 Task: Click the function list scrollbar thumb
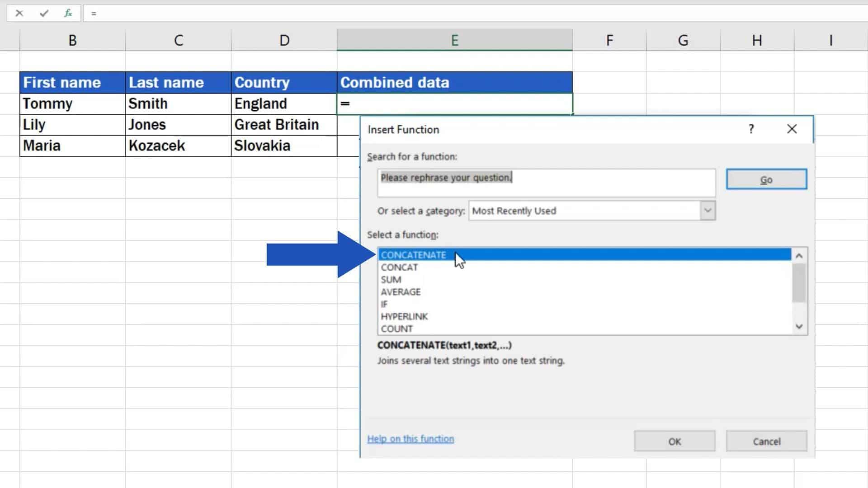[x=799, y=283]
